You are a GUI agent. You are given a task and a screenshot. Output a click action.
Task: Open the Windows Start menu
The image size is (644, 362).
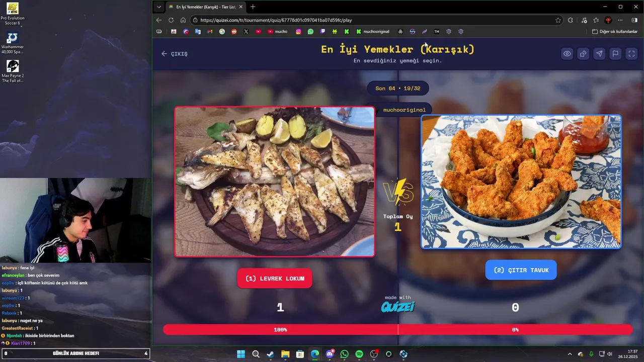pyautogui.click(x=241, y=354)
